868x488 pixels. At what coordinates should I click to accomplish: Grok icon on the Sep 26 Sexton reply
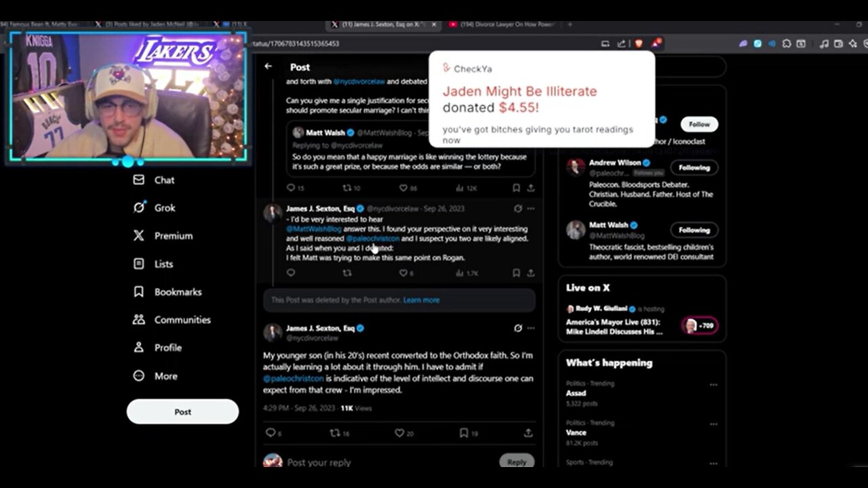pyautogui.click(x=518, y=209)
